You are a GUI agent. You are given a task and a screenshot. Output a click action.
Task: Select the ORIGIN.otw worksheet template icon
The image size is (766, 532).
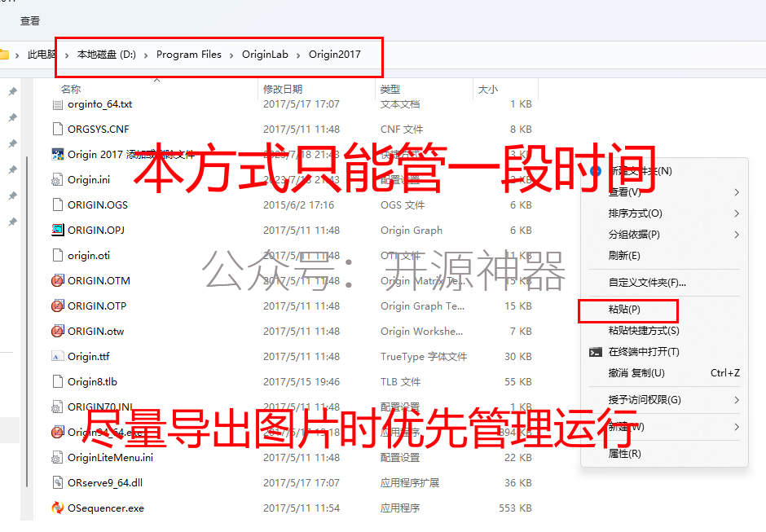tap(58, 332)
